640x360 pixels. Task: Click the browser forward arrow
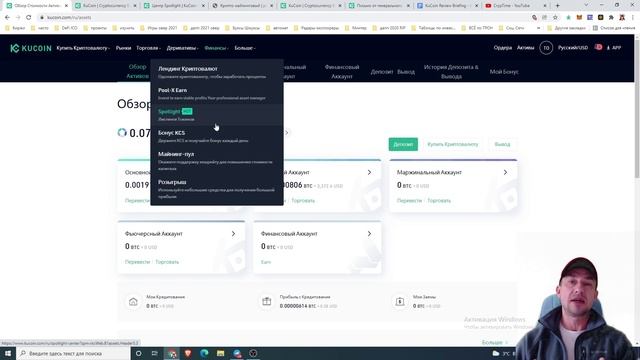point(18,18)
